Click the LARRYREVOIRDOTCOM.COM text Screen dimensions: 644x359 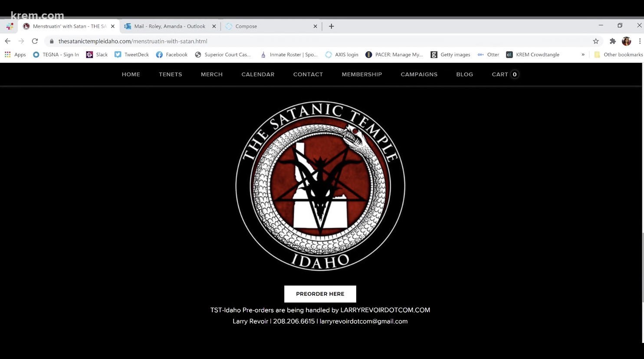click(x=385, y=310)
